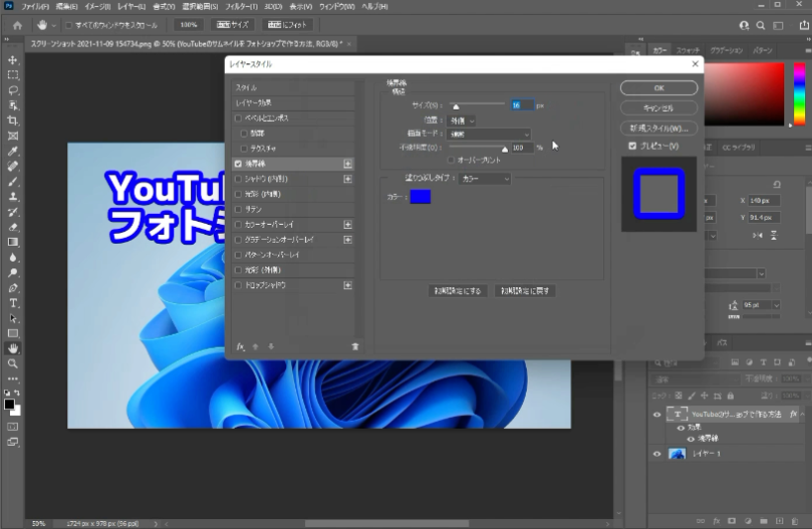Image resolution: width=812 pixels, height=529 pixels.
Task: Open the 塗りつぶしタイプ dropdown
Action: click(484, 178)
